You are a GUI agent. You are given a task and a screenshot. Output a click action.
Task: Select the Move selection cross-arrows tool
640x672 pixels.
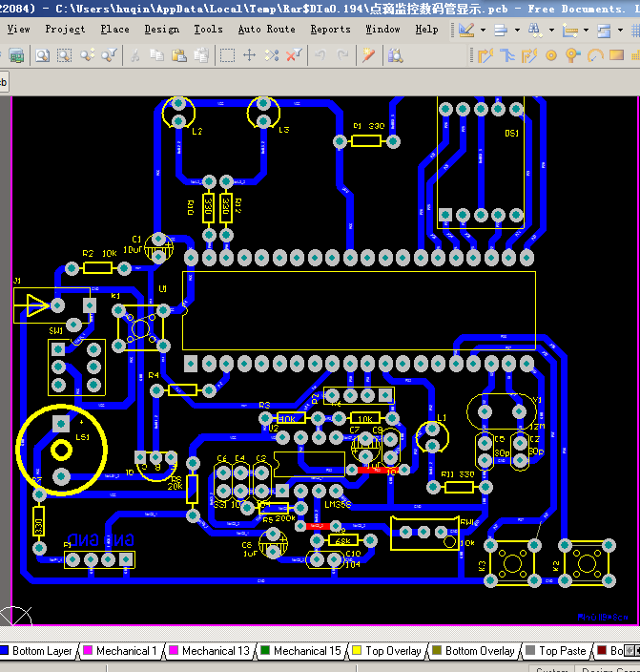pos(249,55)
